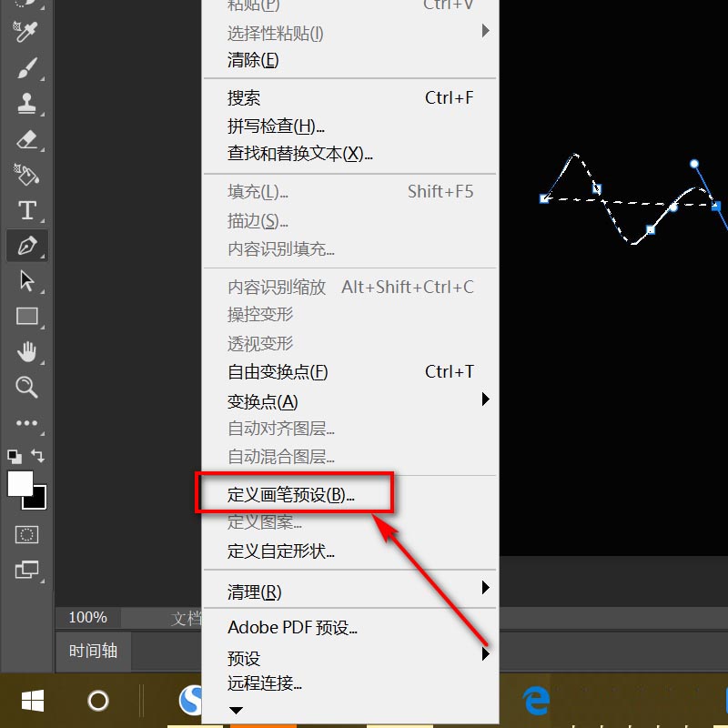Select the Rectangle tool
728x728 pixels.
click(26, 317)
